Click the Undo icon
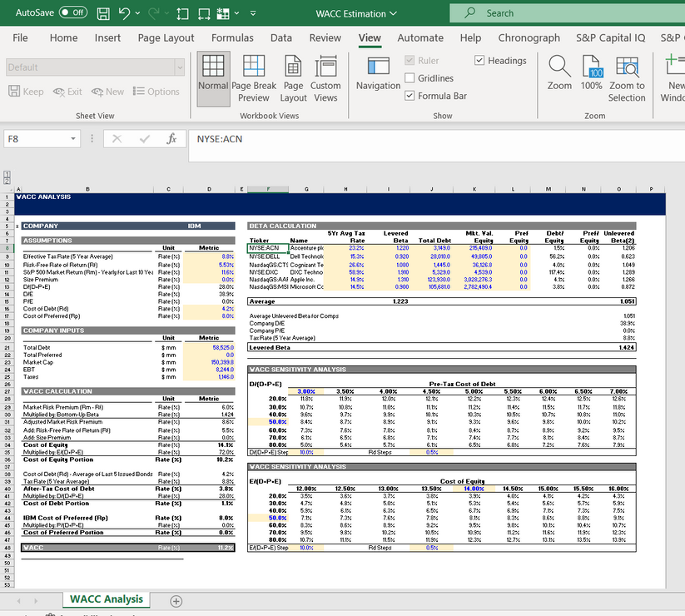This screenshot has height=616, width=685. (x=124, y=12)
